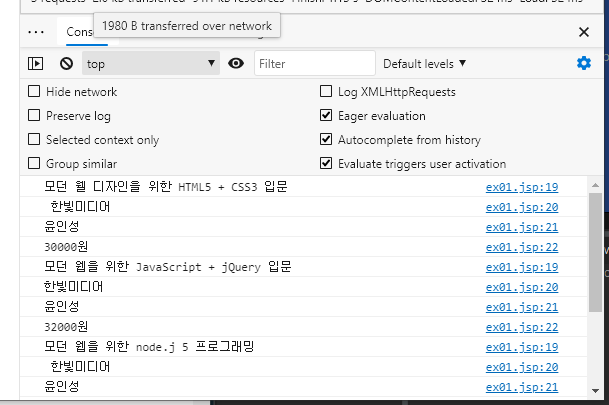The image size is (609, 405).
Task: Select the log text 모던 웹 디자인을 위한 HTML5 + CSS3 입문
Action: pyautogui.click(x=166, y=187)
